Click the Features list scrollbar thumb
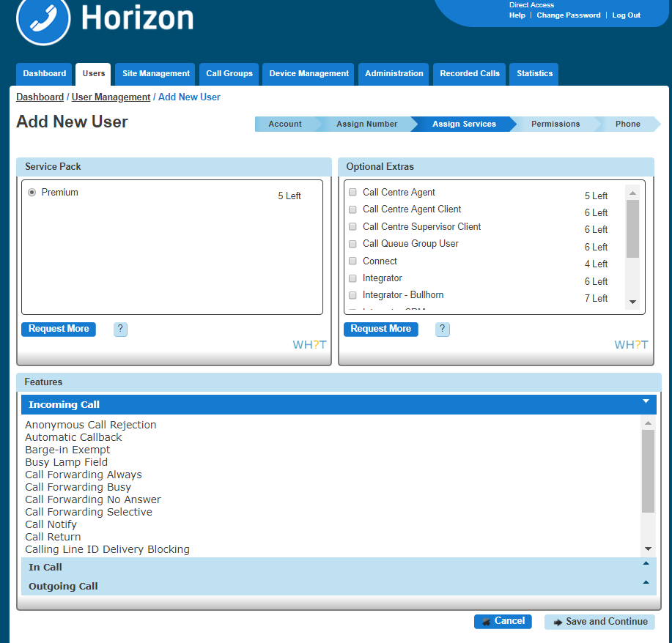The height and width of the screenshot is (643, 672). point(648,471)
